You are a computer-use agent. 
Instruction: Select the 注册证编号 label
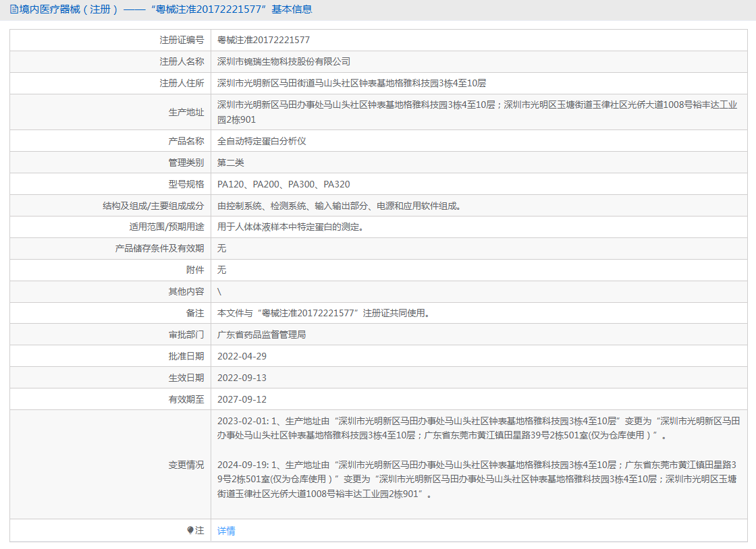pos(182,40)
